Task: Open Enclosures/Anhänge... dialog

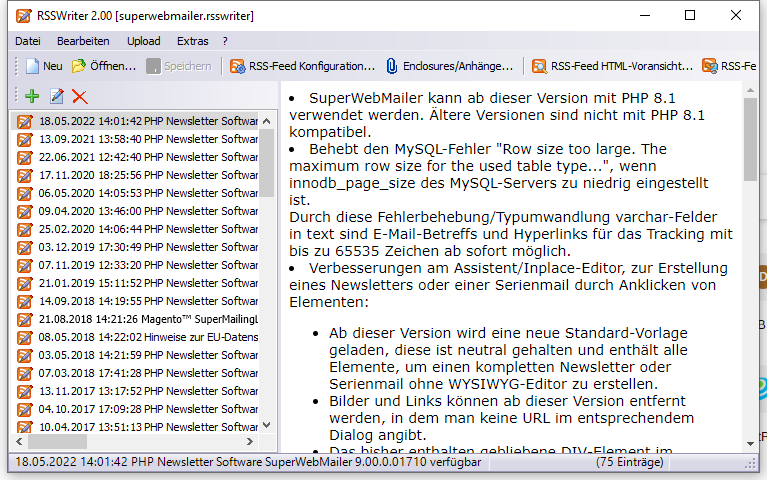Action: 449,66
